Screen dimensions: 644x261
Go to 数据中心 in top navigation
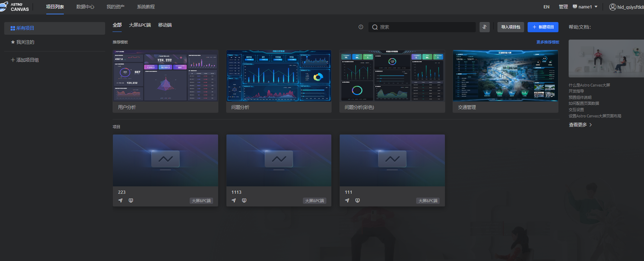(x=85, y=7)
